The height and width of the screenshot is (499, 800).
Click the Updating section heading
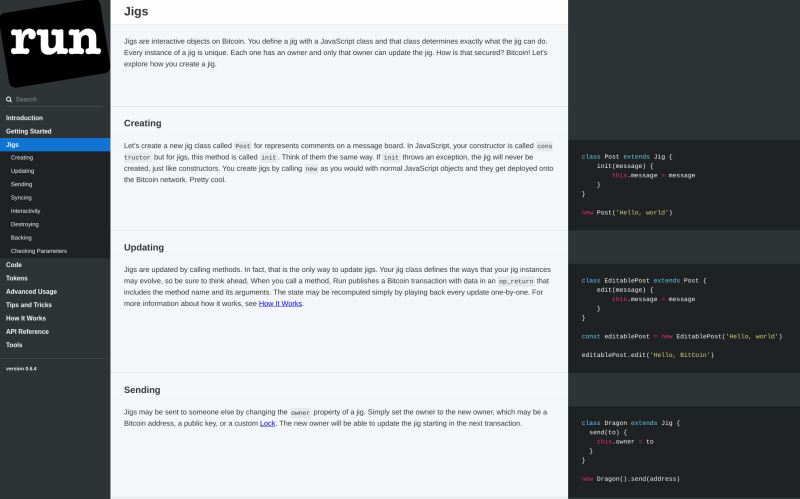click(x=144, y=247)
